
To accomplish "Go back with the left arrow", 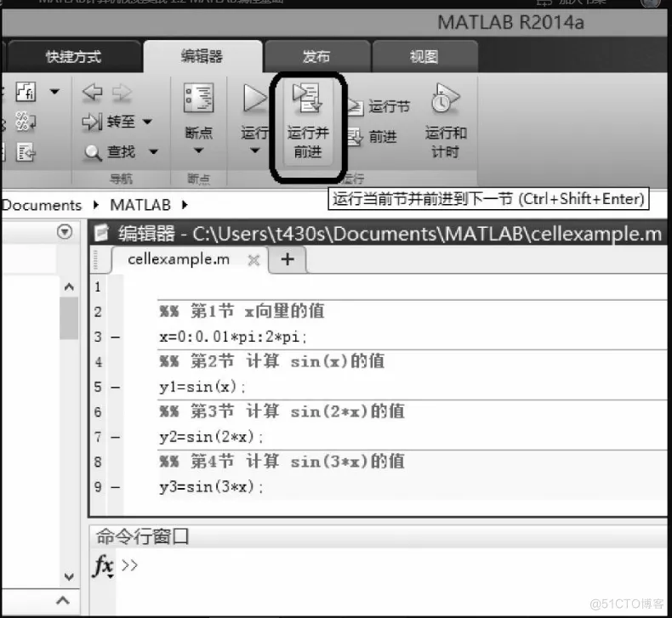I will coord(93,92).
